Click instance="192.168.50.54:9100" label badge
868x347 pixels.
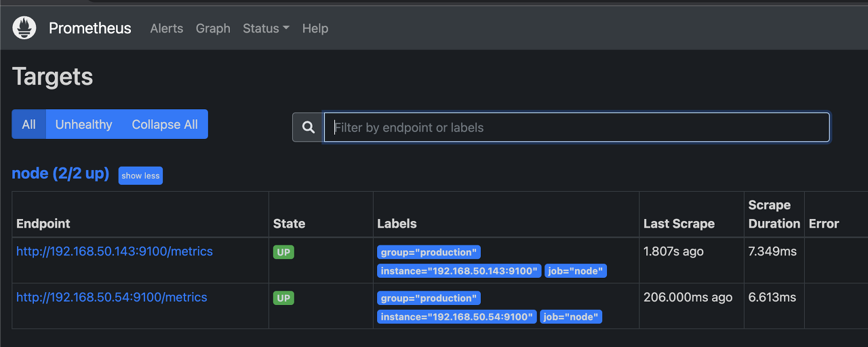(x=456, y=317)
